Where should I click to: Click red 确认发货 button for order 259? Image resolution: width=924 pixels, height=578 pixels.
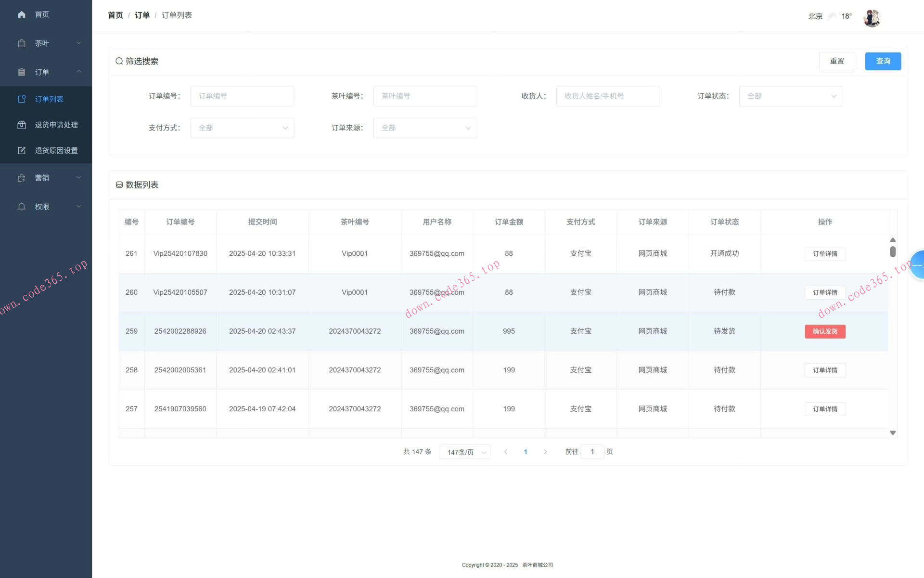(825, 331)
